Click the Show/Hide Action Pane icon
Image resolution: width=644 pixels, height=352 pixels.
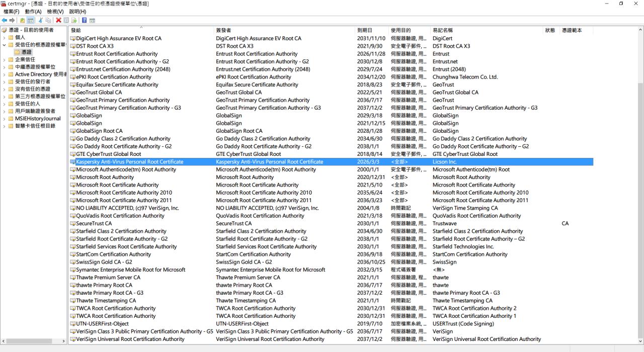click(93, 20)
